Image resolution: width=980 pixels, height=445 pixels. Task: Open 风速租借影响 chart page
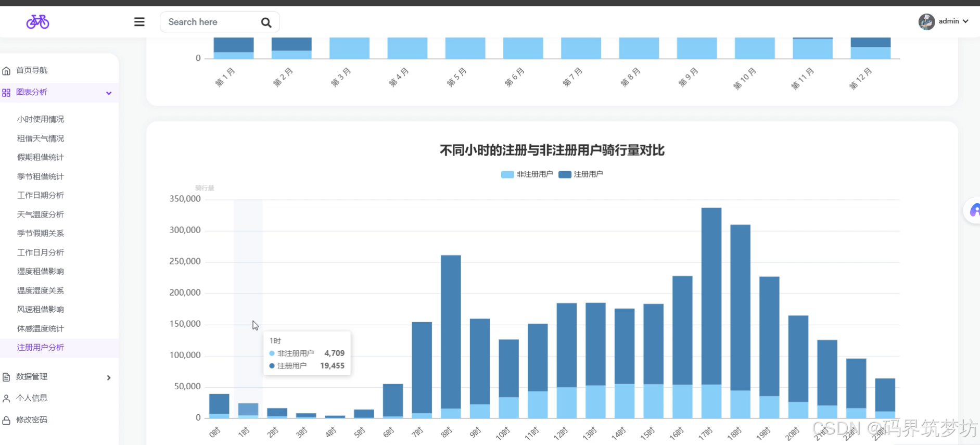coord(41,309)
